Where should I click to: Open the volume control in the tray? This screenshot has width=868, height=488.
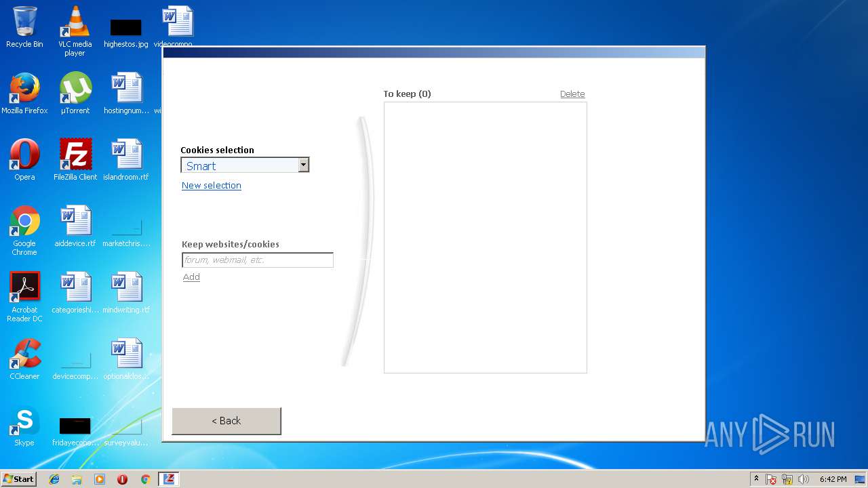coord(804,479)
